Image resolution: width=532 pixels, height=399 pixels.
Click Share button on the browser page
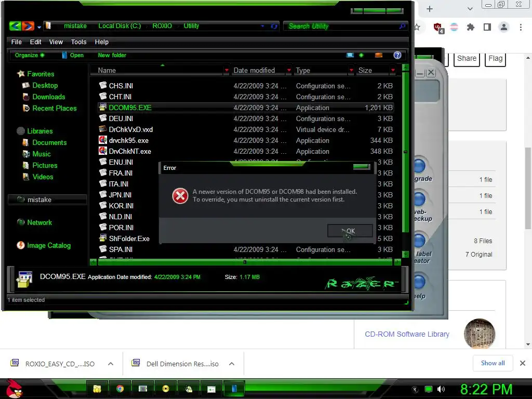[467, 59]
